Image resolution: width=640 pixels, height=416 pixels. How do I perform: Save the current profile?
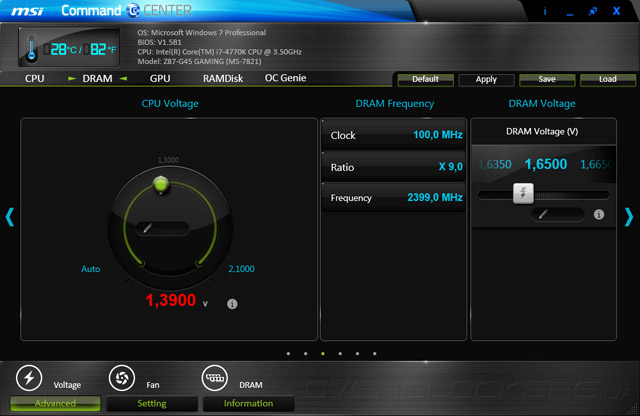coord(547,80)
